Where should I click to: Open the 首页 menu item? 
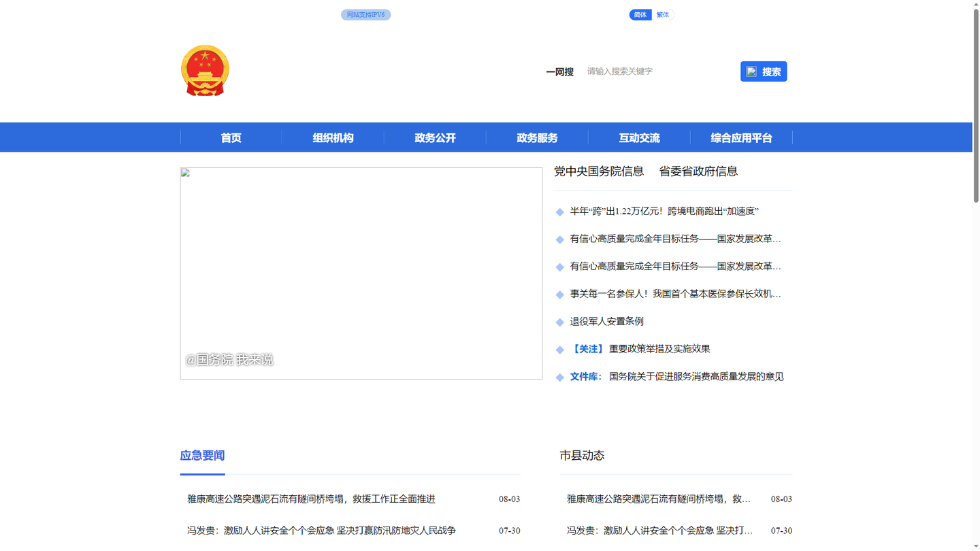click(231, 137)
